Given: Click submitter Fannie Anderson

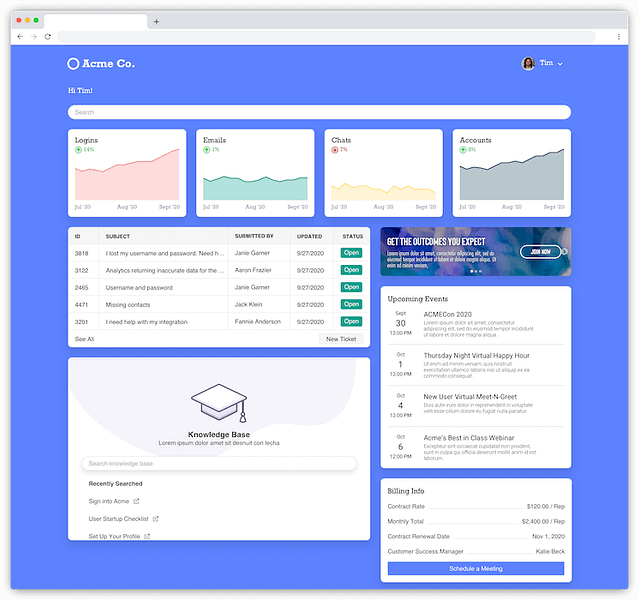Looking at the screenshot, I should (258, 321).
